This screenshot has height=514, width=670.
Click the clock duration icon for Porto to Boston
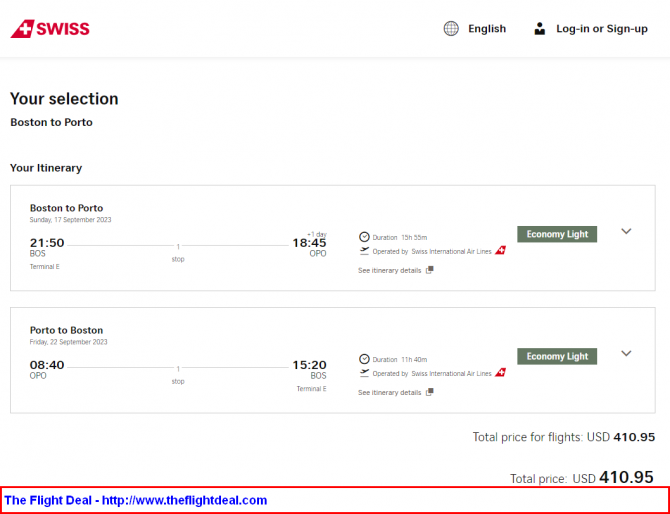point(364,359)
